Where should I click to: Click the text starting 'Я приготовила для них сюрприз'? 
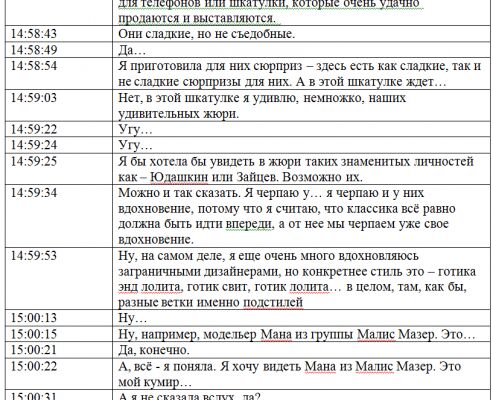(x=299, y=74)
